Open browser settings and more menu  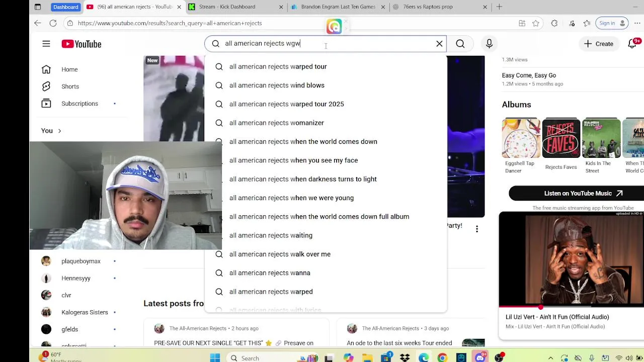click(x=636, y=23)
